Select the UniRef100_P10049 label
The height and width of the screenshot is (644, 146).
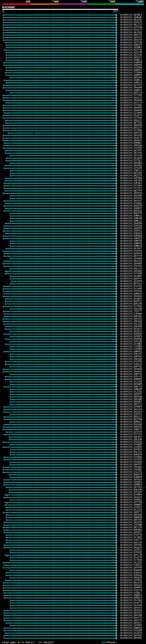[x=131, y=605]
